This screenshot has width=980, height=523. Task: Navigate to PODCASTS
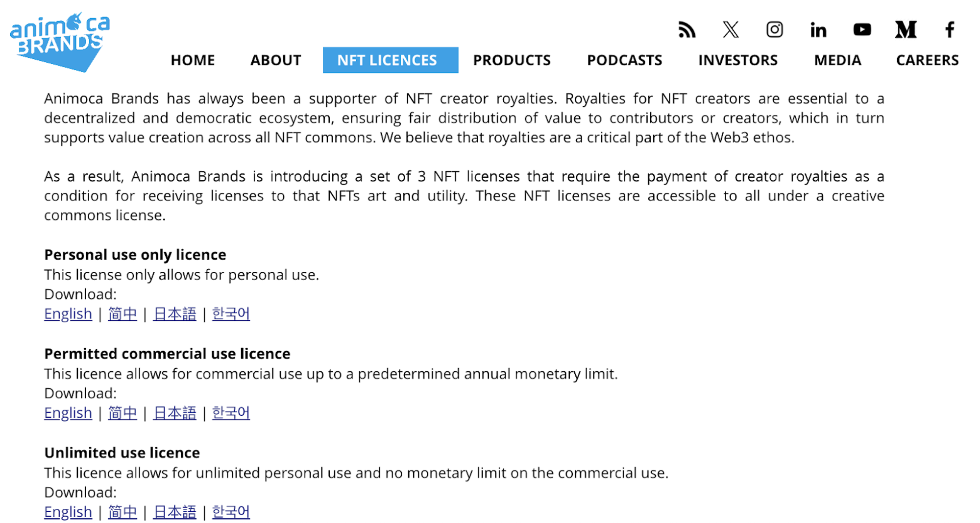[x=624, y=60]
